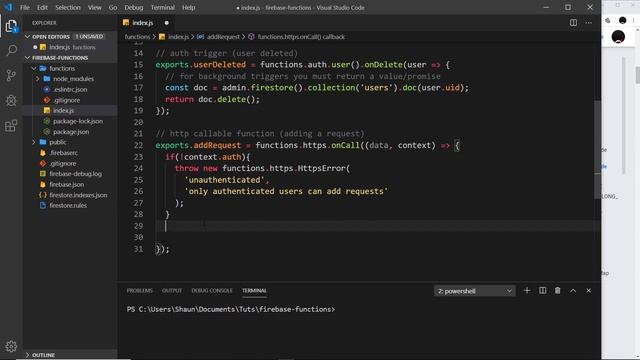Open package-lock.json file
The image size is (640, 360).
click(70, 121)
